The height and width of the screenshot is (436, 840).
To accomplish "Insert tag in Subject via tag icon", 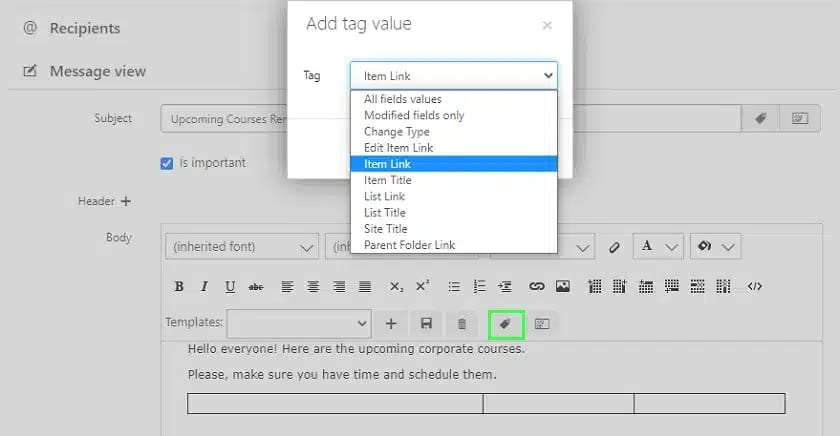I will (x=760, y=118).
